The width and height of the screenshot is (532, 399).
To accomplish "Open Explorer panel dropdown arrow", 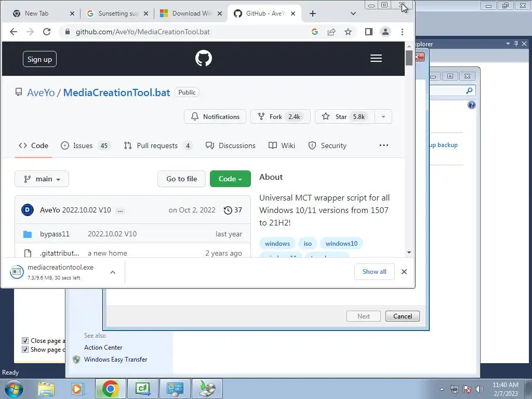I will [x=508, y=44].
